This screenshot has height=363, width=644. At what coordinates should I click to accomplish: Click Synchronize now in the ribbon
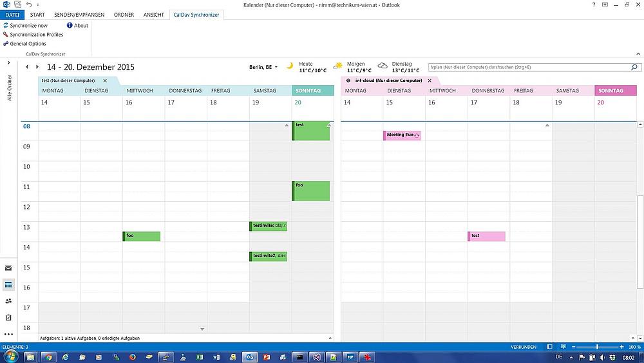point(26,26)
